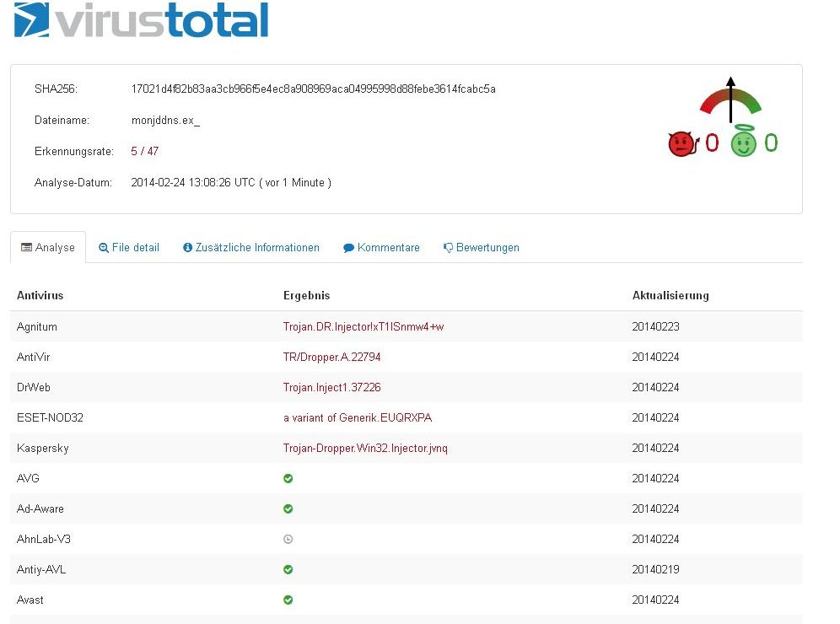Open the Analyse tab

[48, 247]
